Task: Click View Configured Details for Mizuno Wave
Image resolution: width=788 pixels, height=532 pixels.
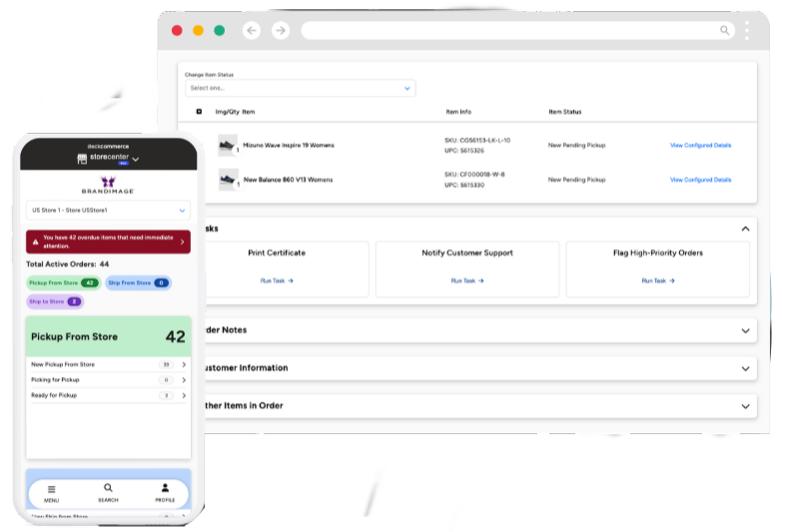Action: coord(700,146)
